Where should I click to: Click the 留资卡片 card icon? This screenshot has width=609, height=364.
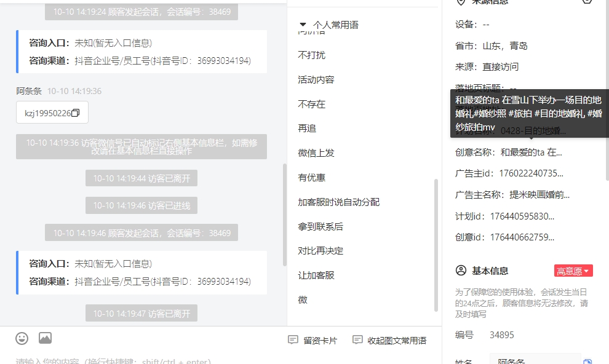tap(293, 340)
